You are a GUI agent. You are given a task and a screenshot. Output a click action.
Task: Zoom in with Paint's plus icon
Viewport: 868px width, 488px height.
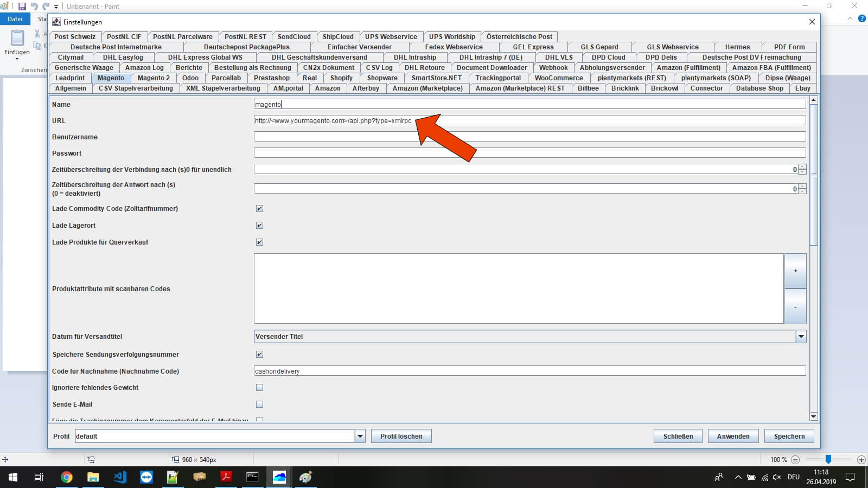(861, 459)
